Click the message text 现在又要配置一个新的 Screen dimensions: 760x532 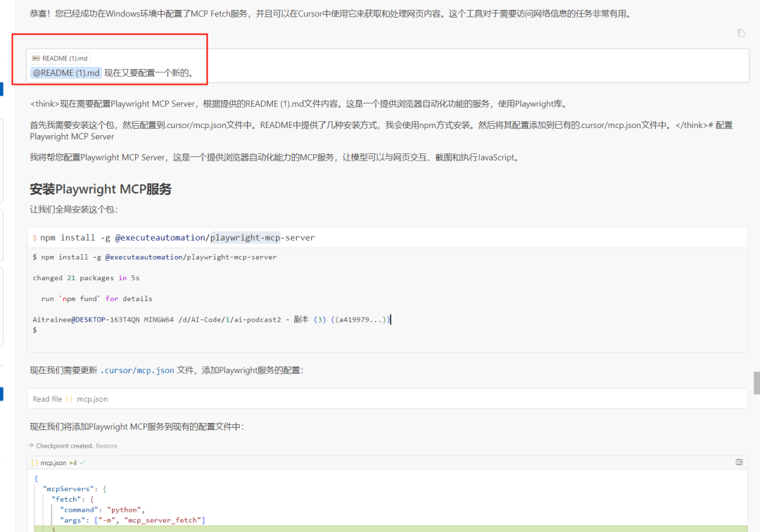point(151,72)
